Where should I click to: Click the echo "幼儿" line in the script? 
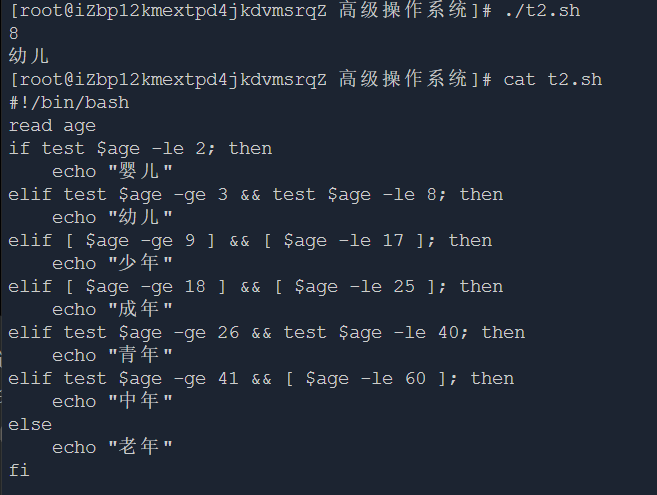click(x=113, y=217)
